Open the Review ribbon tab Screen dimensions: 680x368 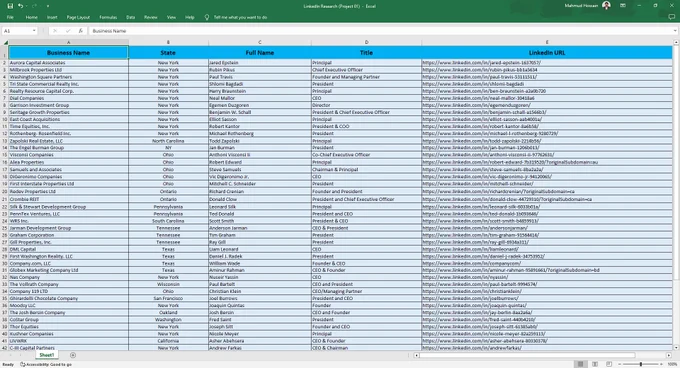pos(150,17)
